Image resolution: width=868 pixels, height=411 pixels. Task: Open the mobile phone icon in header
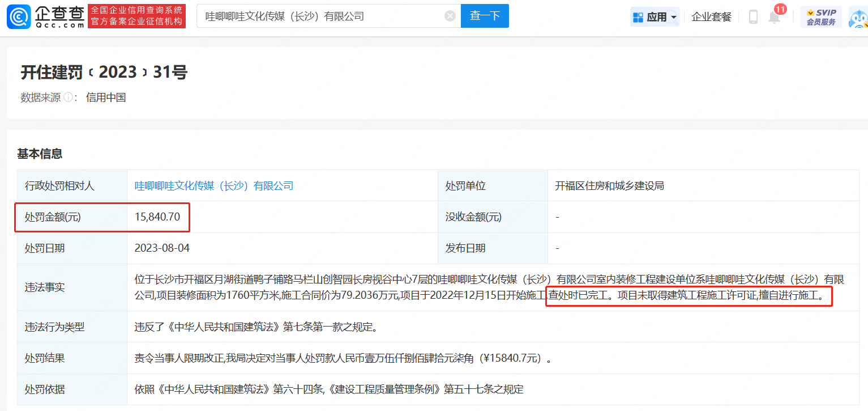[x=753, y=17]
